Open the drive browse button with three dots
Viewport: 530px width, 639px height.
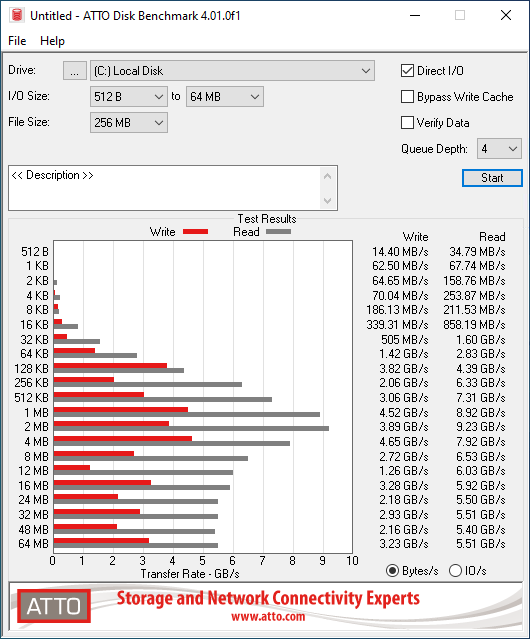coord(75,71)
